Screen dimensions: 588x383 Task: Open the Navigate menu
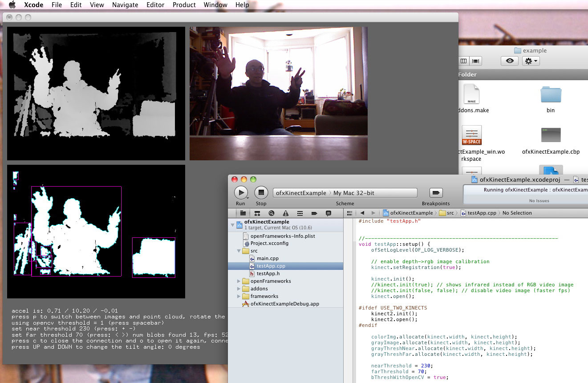125,5
